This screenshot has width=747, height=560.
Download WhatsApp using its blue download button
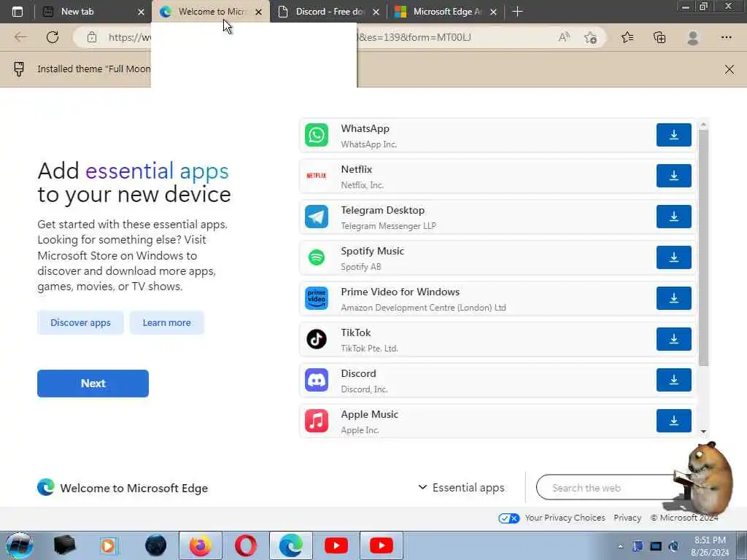(673, 135)
